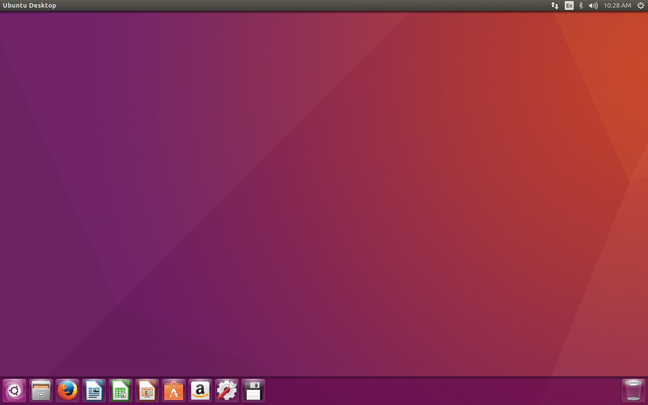The image size is (648, 405).
Task: Launch Ubuntu Software center
Action: pos(174,390)
